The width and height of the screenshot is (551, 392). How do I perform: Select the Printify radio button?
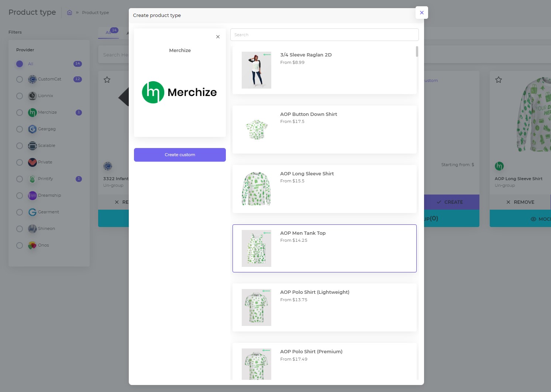click(x=20, y=179)
